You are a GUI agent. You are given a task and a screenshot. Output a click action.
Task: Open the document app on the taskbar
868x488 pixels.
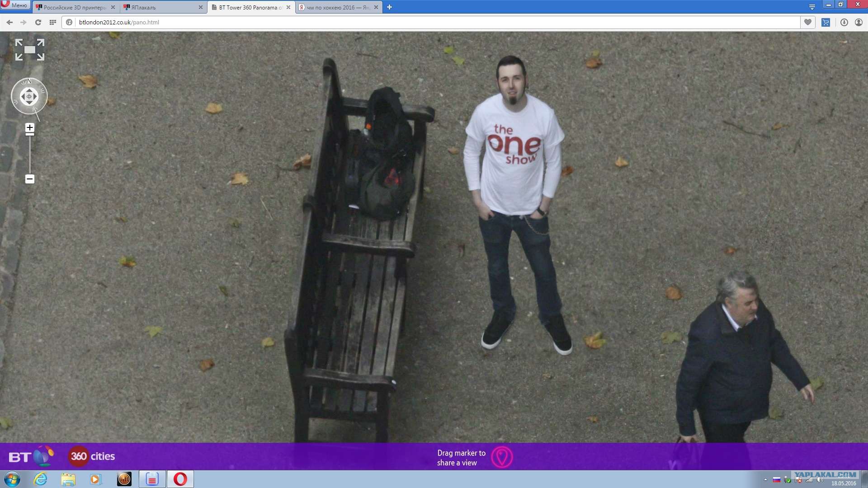152,479
